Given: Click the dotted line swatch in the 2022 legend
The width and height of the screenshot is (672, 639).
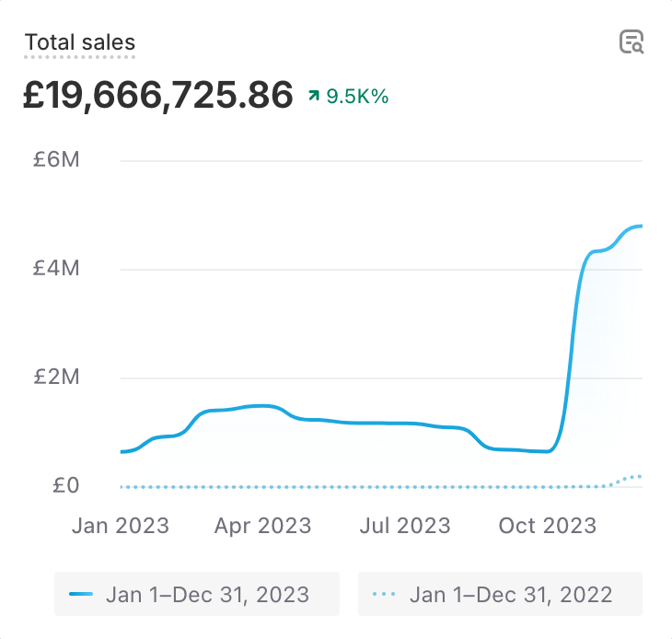Looking at the screenshot, I should pos(385,594).
